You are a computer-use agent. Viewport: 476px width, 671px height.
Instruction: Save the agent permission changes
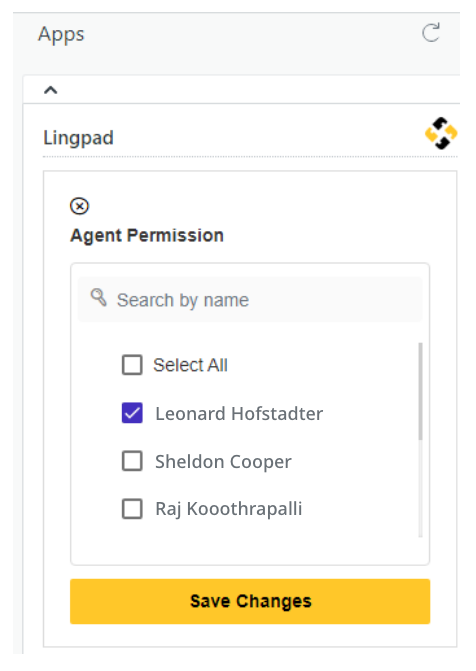(250, 601)
